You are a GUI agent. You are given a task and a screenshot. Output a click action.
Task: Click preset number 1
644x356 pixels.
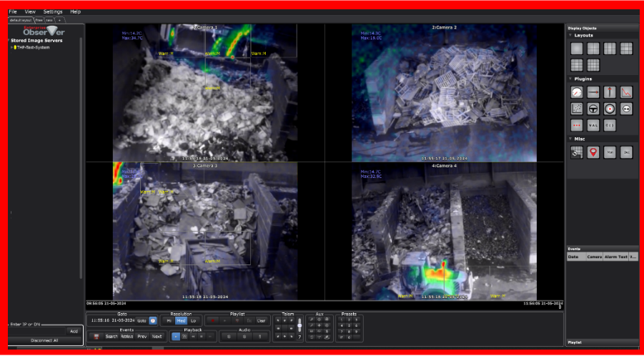(x=342, y=320)
